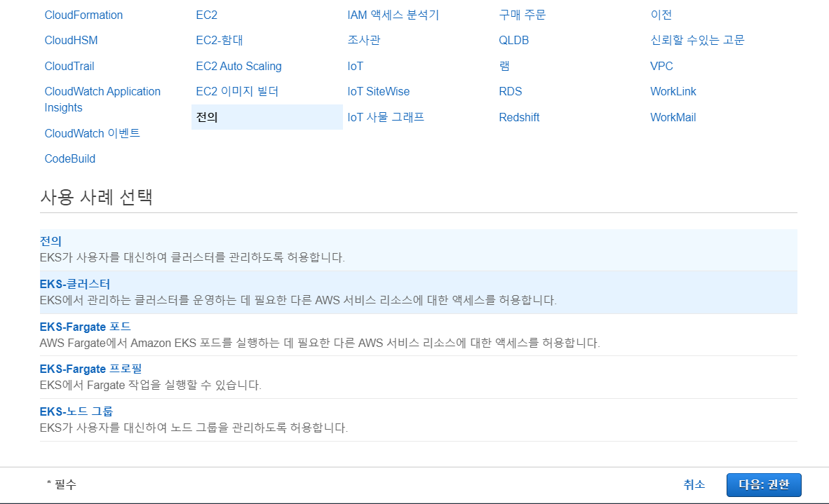Click EC2 Auto Scaling service

pos(238,66)
